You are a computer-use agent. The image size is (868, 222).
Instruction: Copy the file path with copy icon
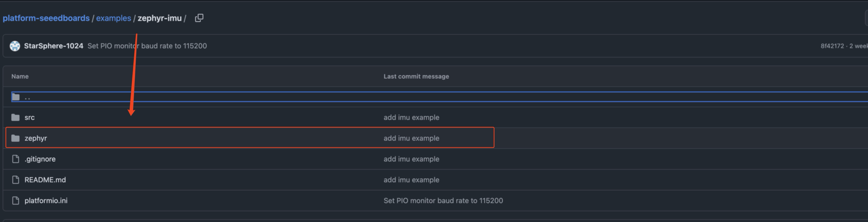[199, 18]
